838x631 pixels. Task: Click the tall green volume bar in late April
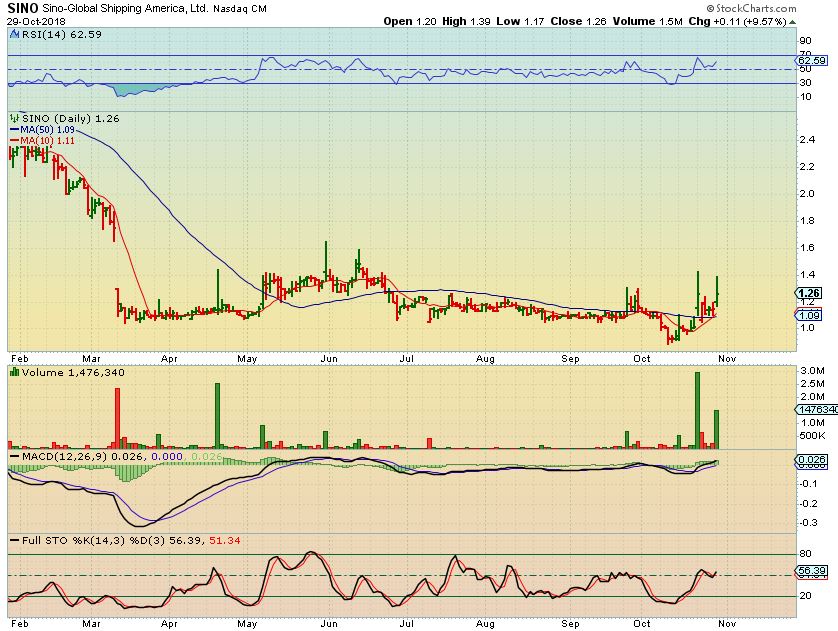point(218,416)
